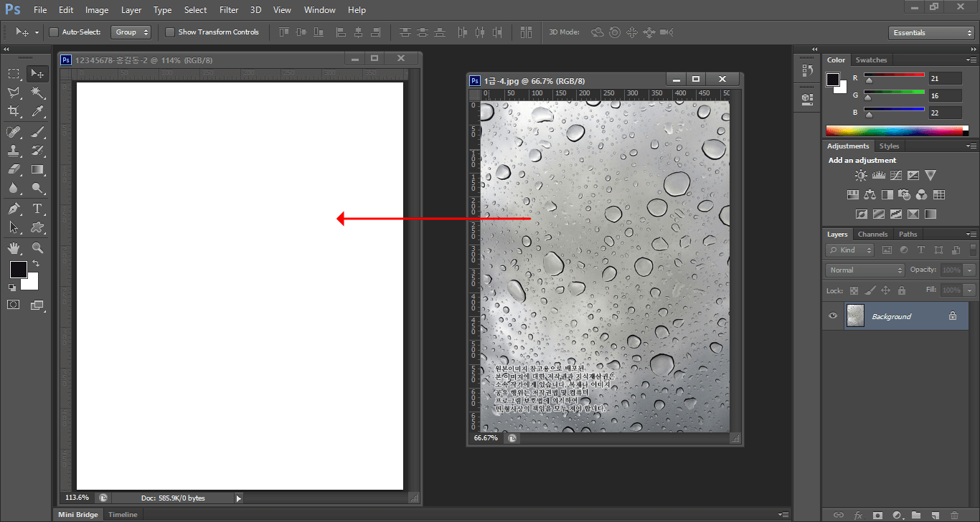
Task: Open the Image menu
Action: click(97, 10)
